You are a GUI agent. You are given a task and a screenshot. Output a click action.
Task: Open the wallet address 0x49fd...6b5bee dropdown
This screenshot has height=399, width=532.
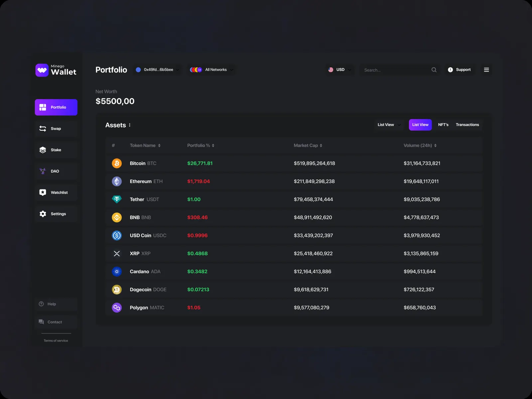[158, 70]
